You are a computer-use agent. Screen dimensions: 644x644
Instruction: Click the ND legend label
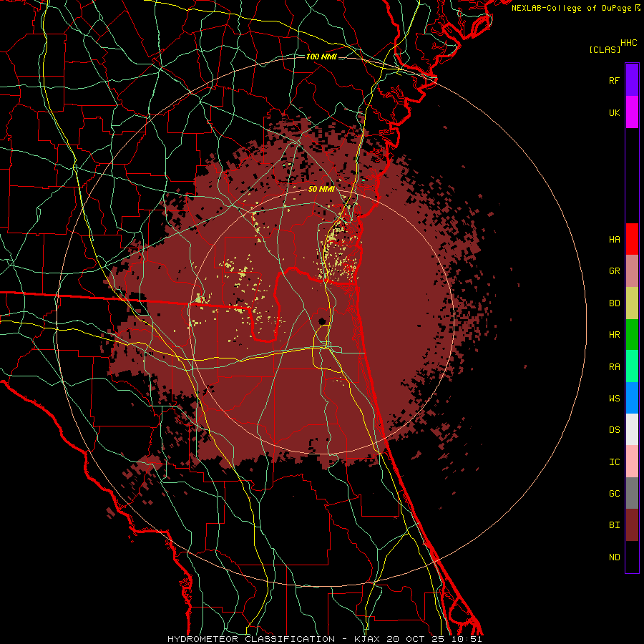point(614,557)
